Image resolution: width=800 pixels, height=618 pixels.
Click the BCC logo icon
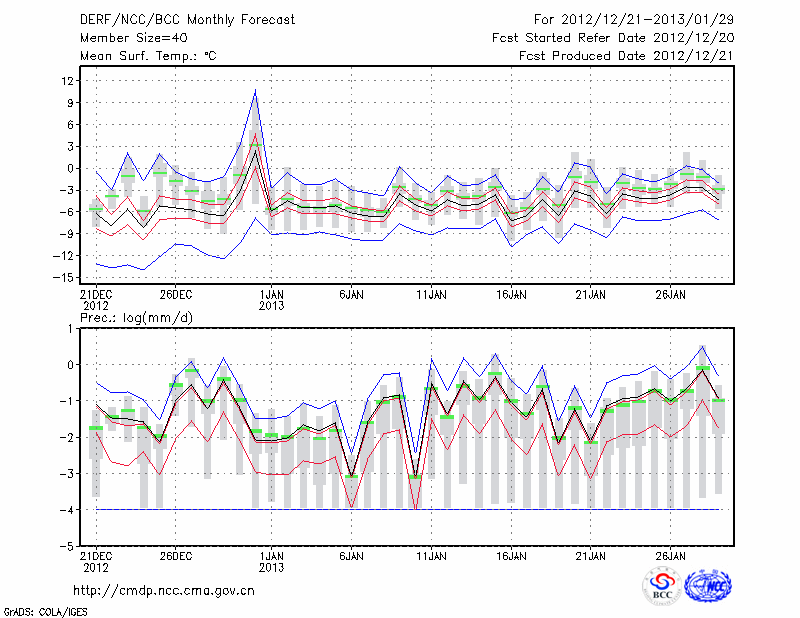pyautogui.click(x=662, y=586)
